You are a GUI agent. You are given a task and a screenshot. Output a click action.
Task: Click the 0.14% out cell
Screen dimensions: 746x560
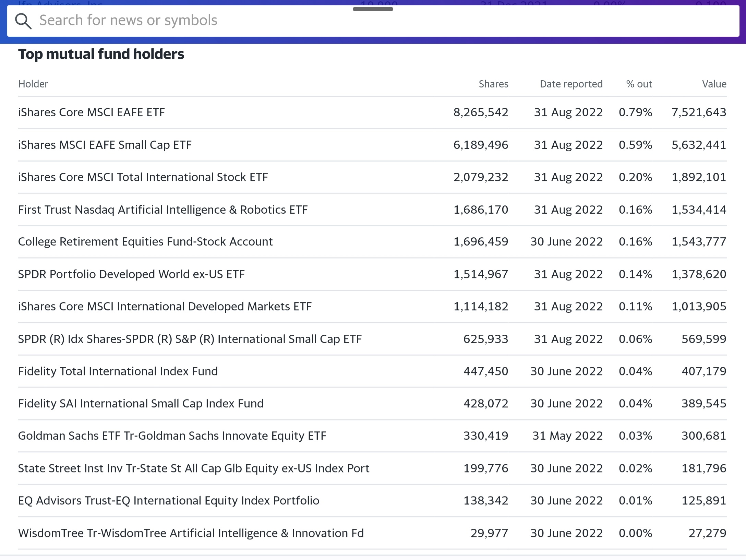coord(635,274)
